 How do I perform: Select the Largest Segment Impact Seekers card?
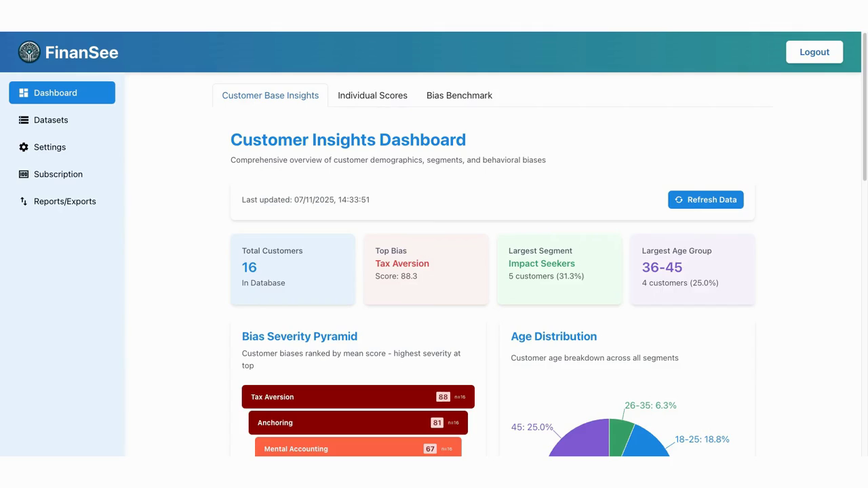(x=559, y=268)
